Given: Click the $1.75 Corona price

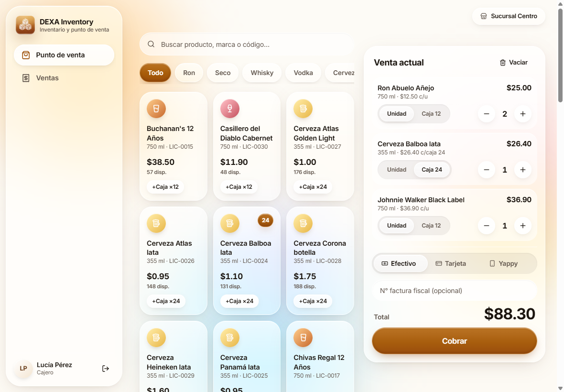Looking at the screenshot, I should point(304,277).
